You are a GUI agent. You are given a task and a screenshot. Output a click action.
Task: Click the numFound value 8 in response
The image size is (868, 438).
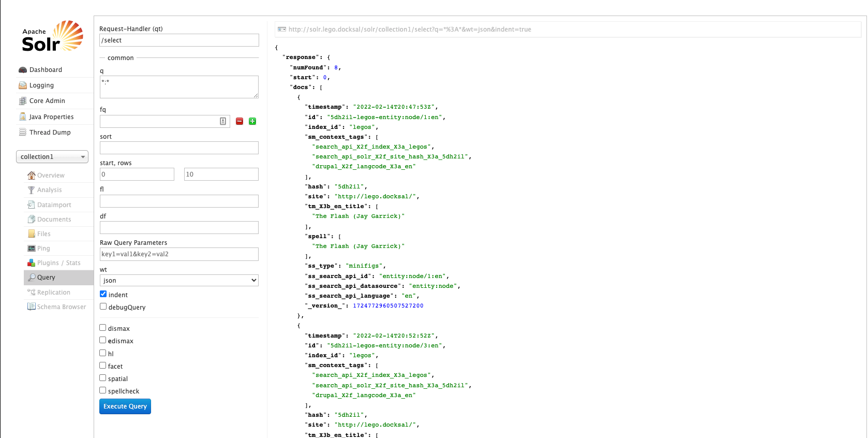pyautogui.click(x=336, y=67)
